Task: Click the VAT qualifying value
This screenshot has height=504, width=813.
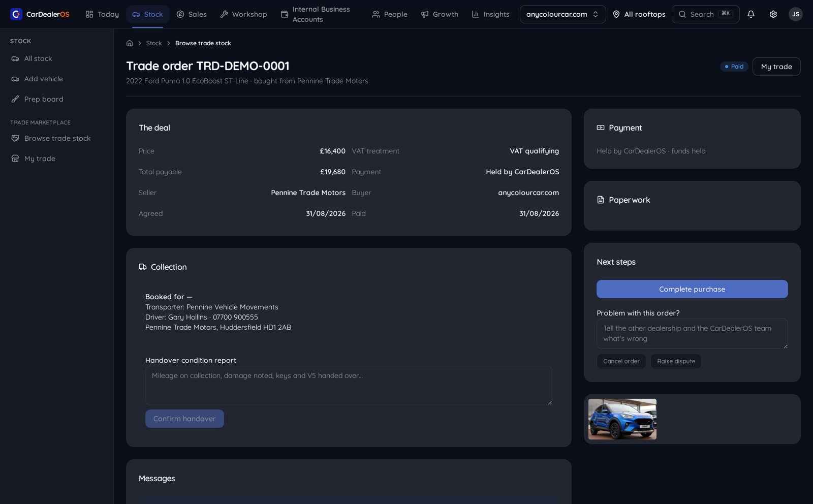Action: pos(535,151)
